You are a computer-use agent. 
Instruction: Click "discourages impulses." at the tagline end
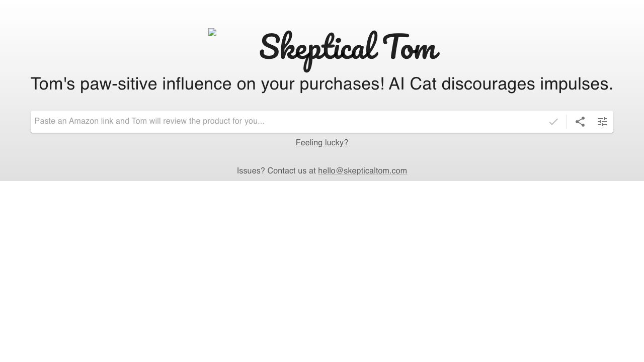[527, 84]
